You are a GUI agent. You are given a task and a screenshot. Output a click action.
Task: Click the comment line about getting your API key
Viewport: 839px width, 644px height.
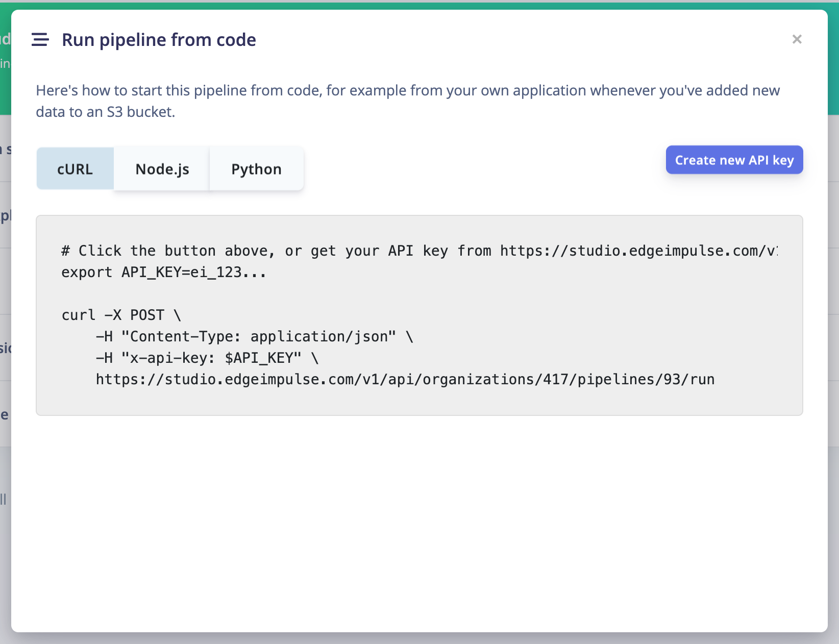click(419, 251)
